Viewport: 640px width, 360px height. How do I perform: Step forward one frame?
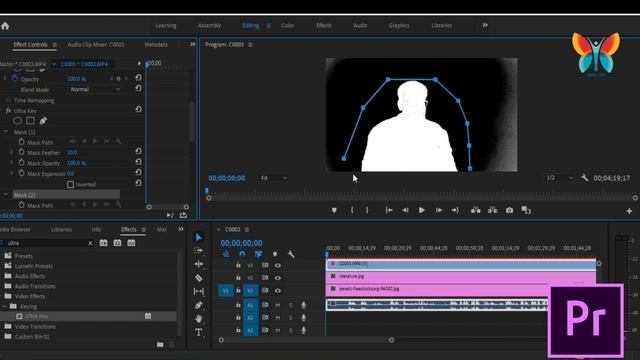pyautogui.click(x=439, y=210)
